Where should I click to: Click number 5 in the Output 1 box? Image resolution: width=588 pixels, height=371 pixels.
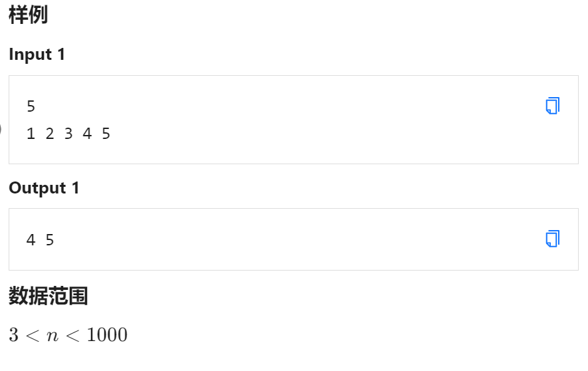(50, 240)
